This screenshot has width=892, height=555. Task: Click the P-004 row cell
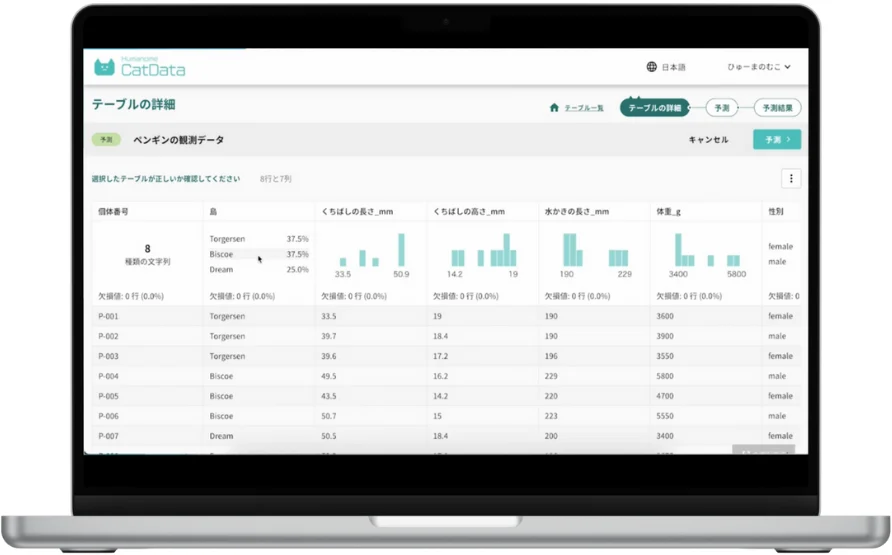(x=109, y=376)
